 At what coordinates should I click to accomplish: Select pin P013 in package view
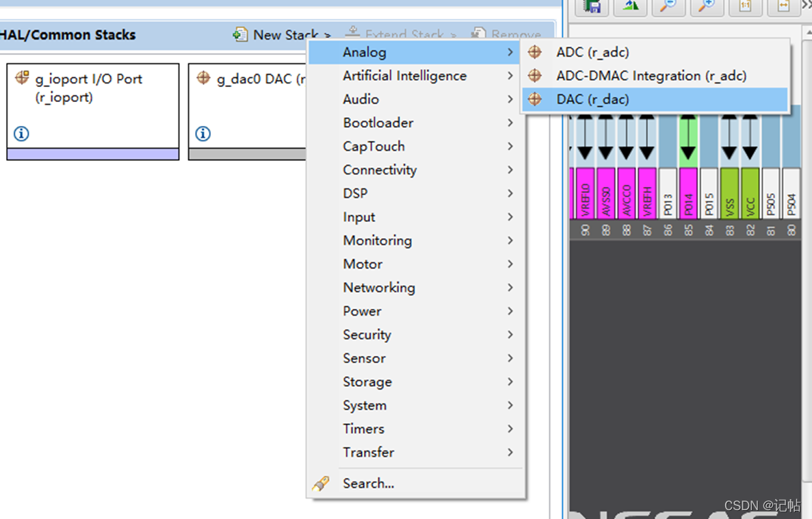[x=668, y=193]
